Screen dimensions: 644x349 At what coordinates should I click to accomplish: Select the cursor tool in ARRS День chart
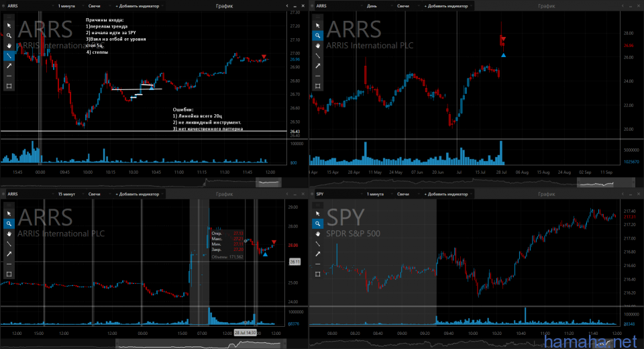click(x=317, y=26)
